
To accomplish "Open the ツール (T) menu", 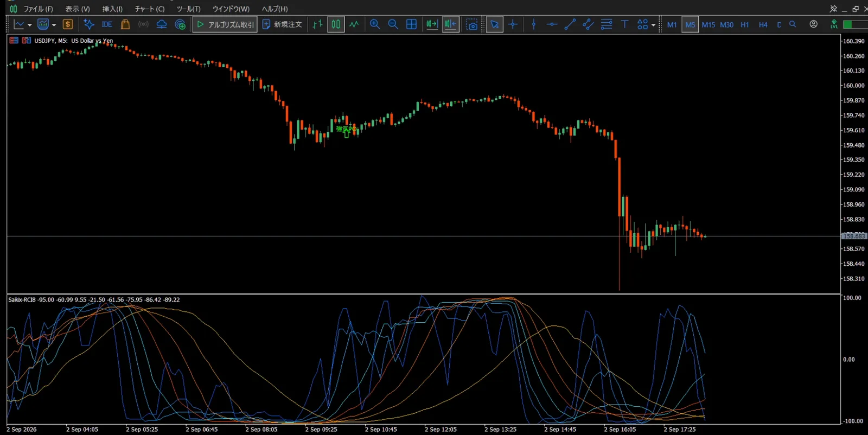I will [x=188, y=9].
